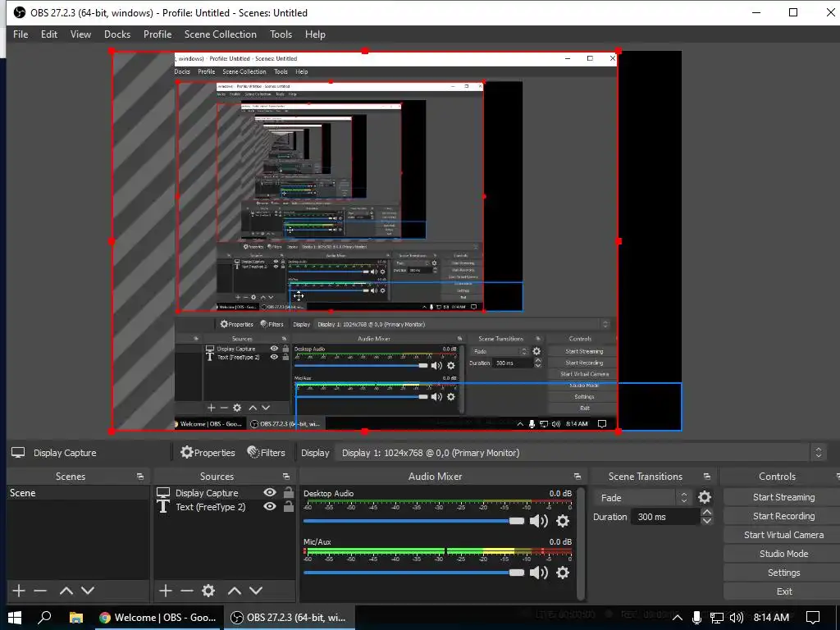
Task: Open Desktop Audio settings gear
Action: pyautogui.click(x=563, y=521)
